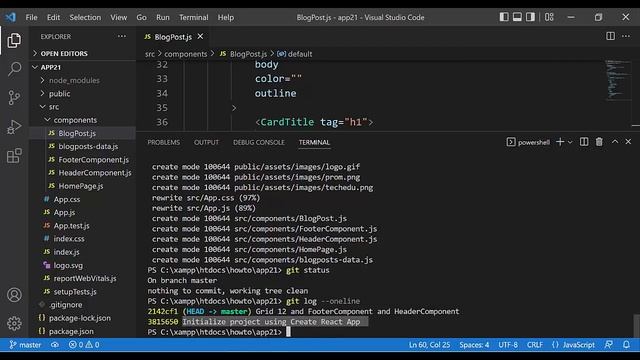The width and height of the screenshot is (640, 360).
Task: Open the Terminal menu
Action: tap(193, 18)
